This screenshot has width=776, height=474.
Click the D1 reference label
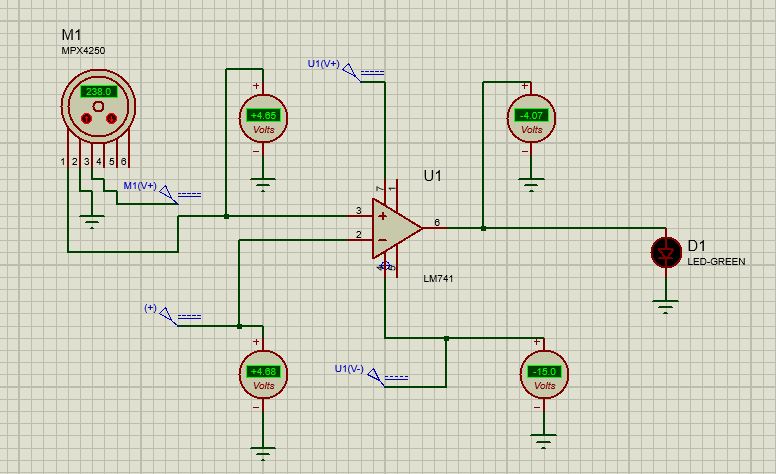coord(696,245)
